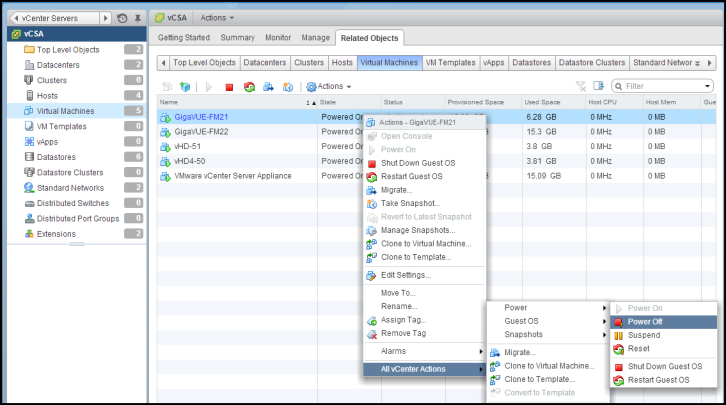The height and width of the screenshot is (405, 726).
Task: Select the vCSA root node in the navigator
Action: pos(76,34)
